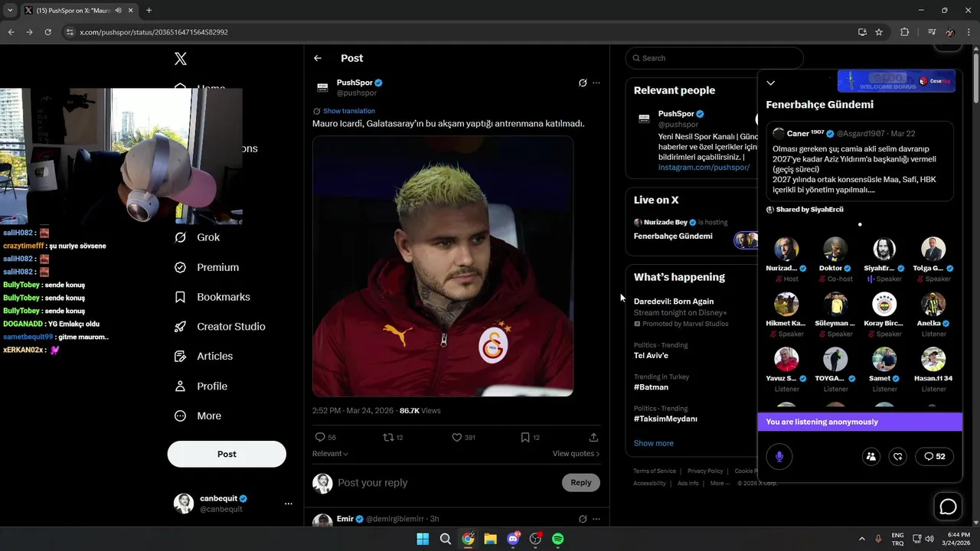Go to Profile from the sidebar
Image resolution: width=980 pixels, height=551 pixels.
201,386
